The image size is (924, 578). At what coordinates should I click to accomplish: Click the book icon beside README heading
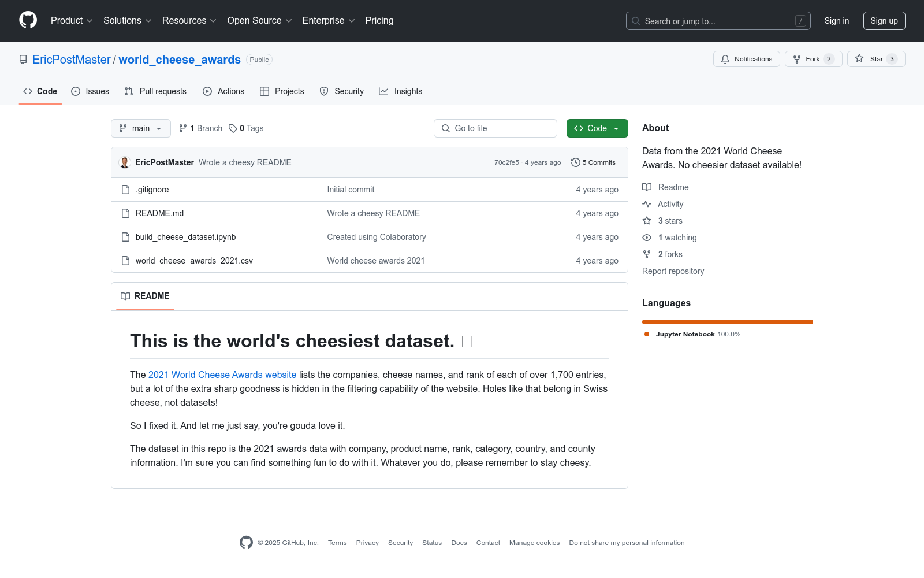point(125,296)
